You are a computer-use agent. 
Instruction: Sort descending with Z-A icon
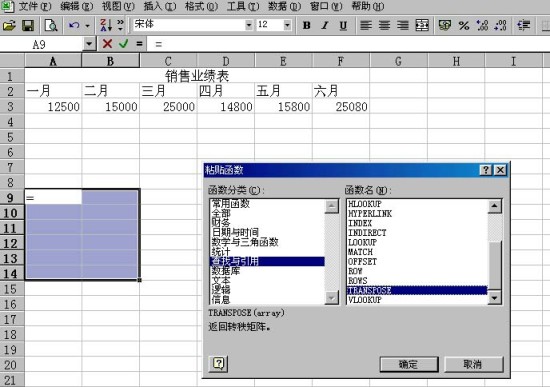coord(106,25)
